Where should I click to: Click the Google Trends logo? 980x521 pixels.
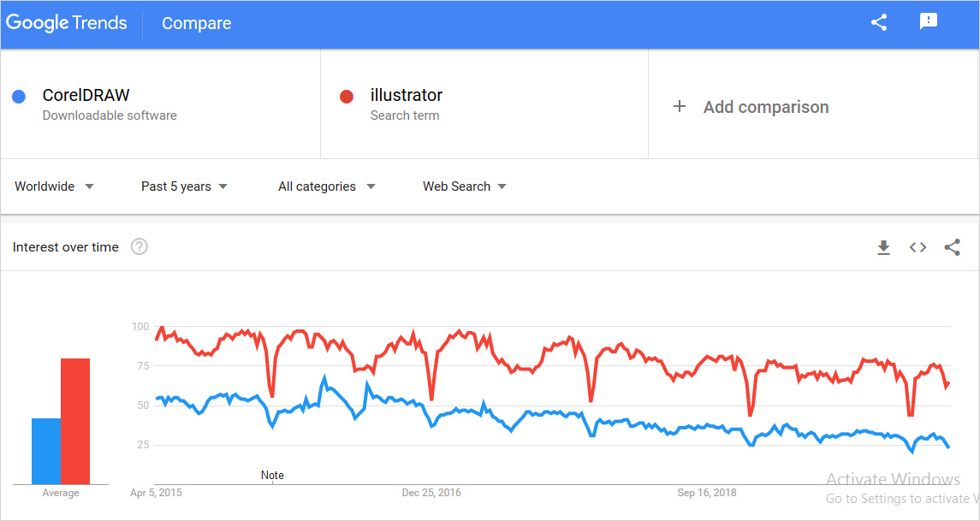66,23
